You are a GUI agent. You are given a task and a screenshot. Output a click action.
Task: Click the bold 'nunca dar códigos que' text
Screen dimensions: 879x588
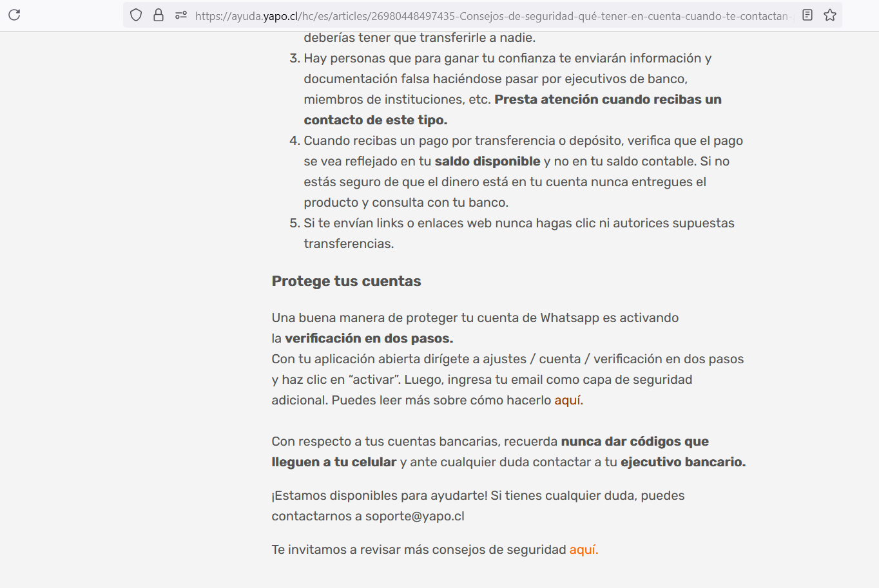(635, 441)
